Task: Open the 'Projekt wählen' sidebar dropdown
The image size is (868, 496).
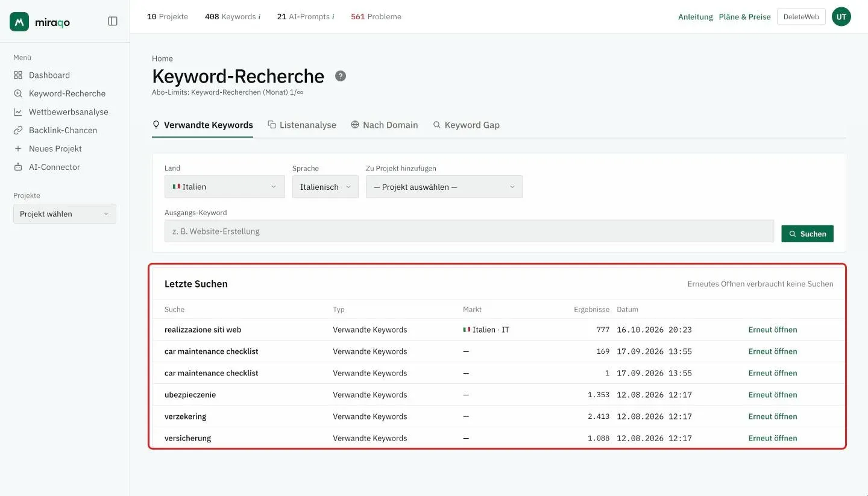Action: click(64, 214)
